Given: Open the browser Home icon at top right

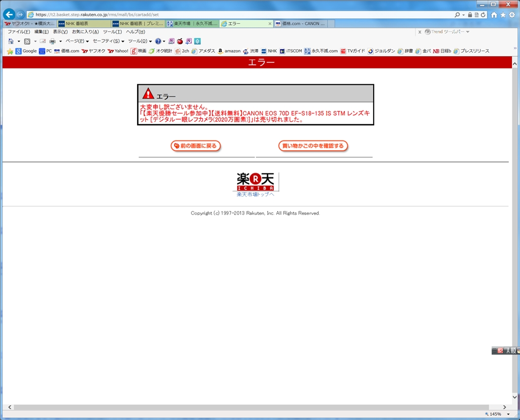Looking at the screenshot, I should pyautogui.click(x=494, y=15).
